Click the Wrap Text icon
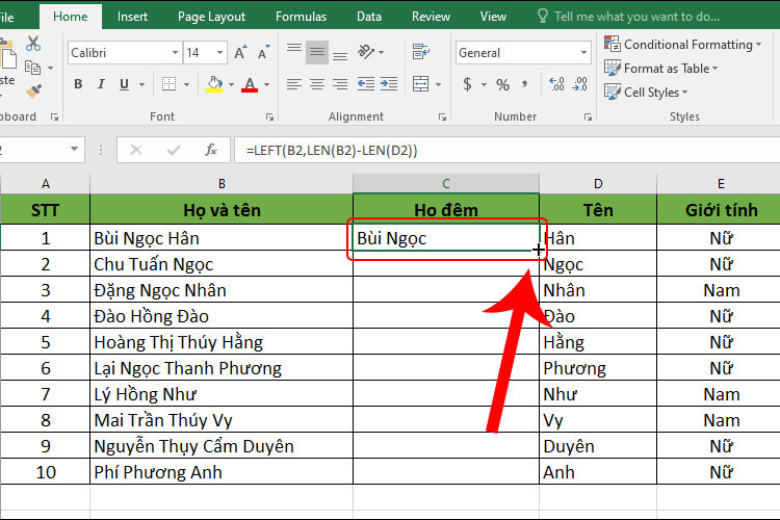 click(x=421, y=51)
